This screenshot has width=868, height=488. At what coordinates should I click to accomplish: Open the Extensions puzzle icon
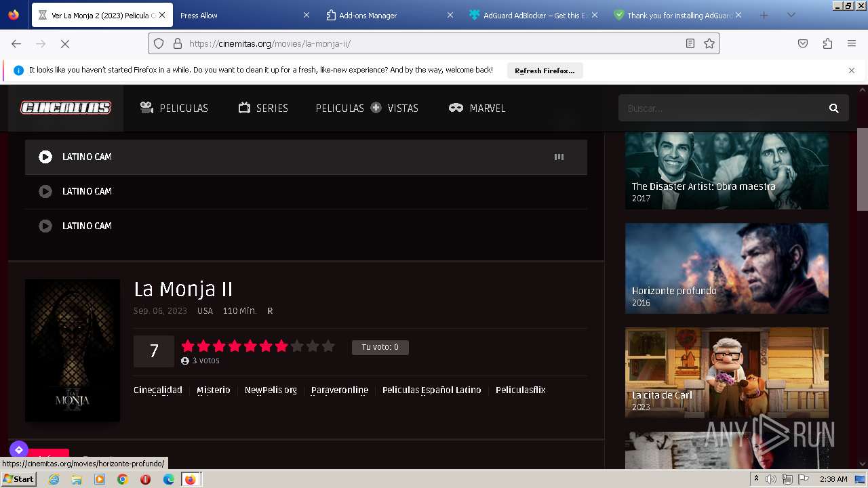click(827, 43)
